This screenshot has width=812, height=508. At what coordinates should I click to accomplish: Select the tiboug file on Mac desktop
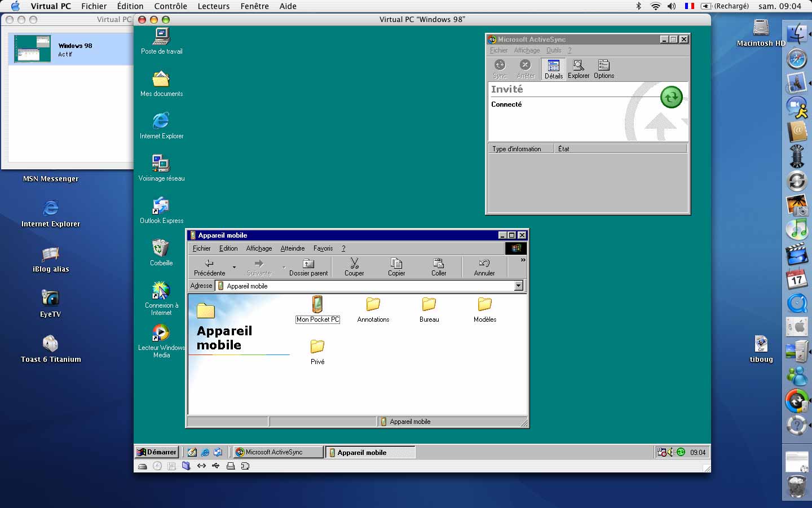(x=761, y=349)
